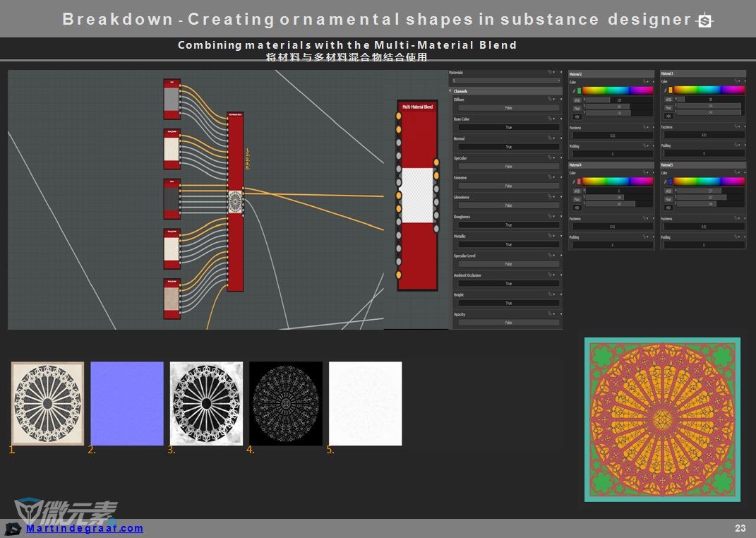Screen dimensions: 756x538
Task: Activate the eyedropper in Material 4
Action: click(x=573, y=181)
